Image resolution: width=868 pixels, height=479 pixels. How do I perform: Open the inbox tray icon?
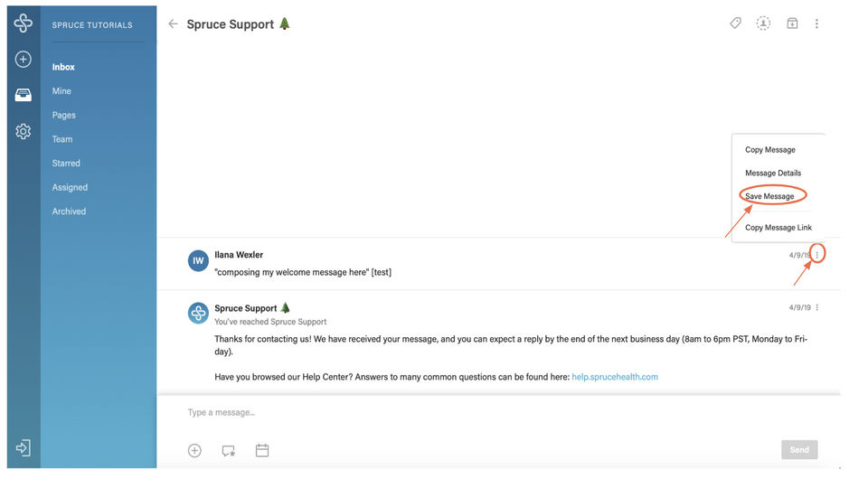24,95
